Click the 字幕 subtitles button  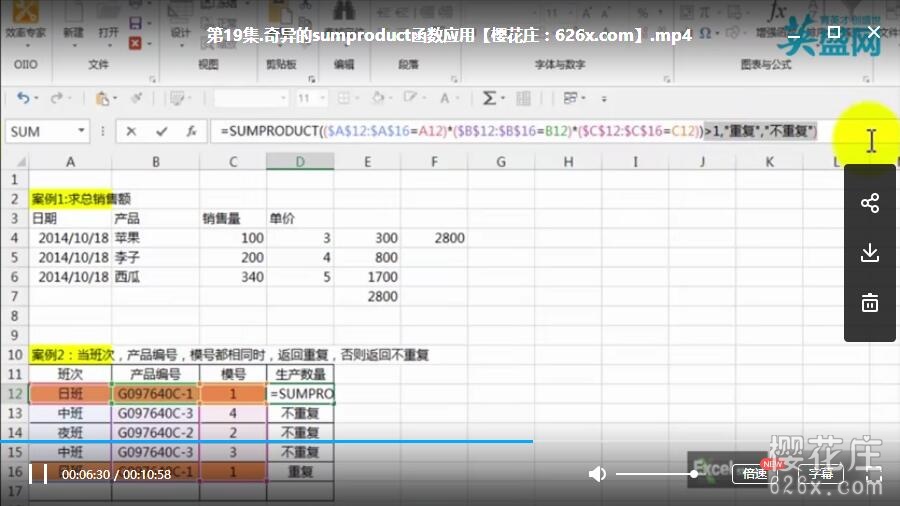[821, 473]
